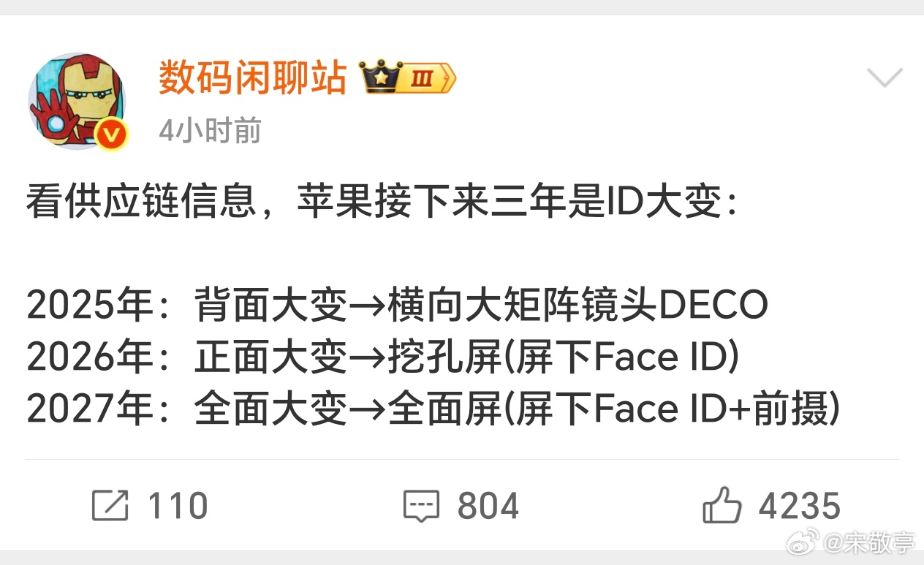
Task: Tap the divider above the action bar
Action: [x=462, y=459]
